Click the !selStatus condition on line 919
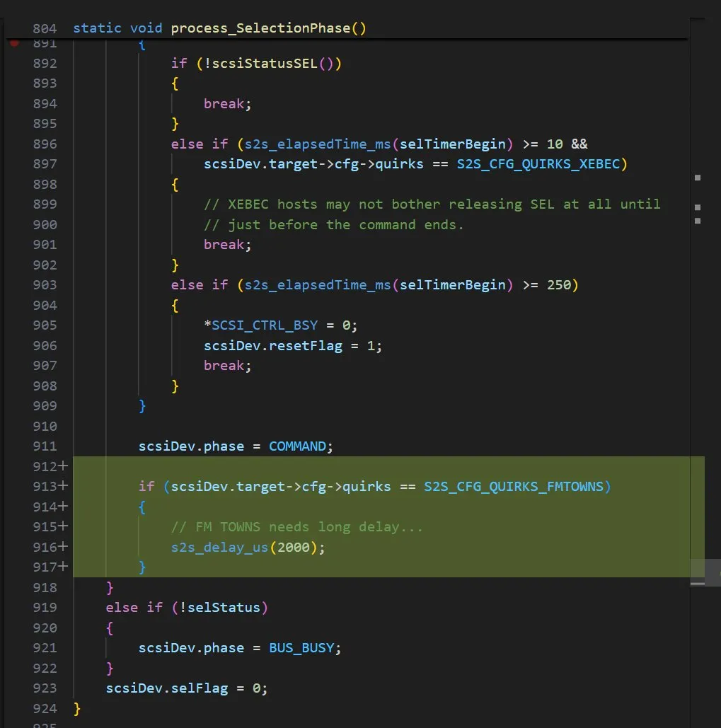Viewport: 721px width, 728px height. [x=219, y=608]
